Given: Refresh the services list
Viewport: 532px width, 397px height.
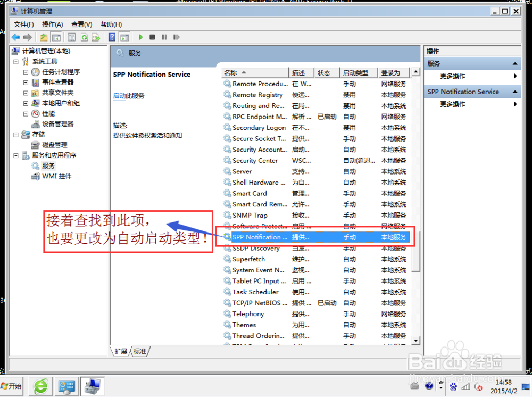Looking at the screenshot, I should tap(84, 37).
